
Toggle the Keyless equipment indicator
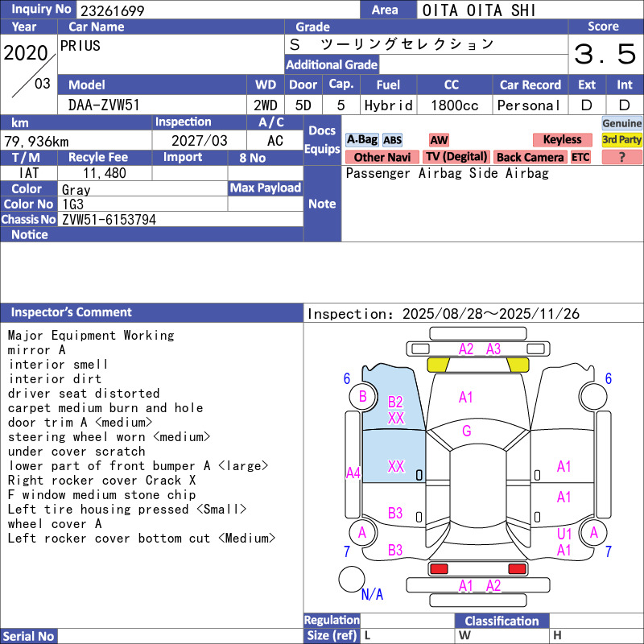point(562,140)
